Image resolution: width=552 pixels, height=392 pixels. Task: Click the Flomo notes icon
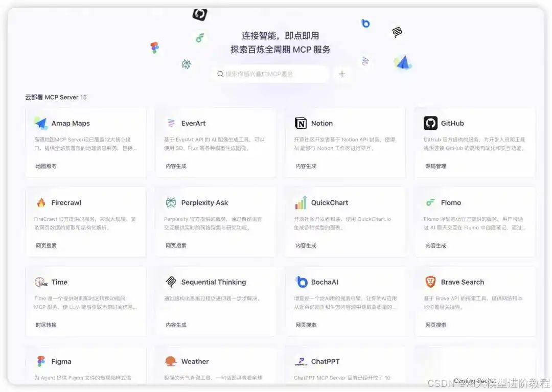[432, 202]
